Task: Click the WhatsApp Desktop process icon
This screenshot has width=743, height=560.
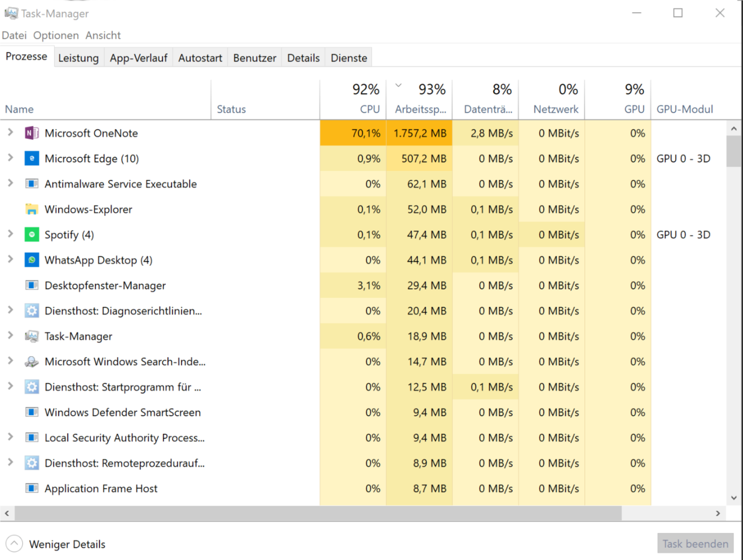Action: pyautogui.click(x=32, y=260)
